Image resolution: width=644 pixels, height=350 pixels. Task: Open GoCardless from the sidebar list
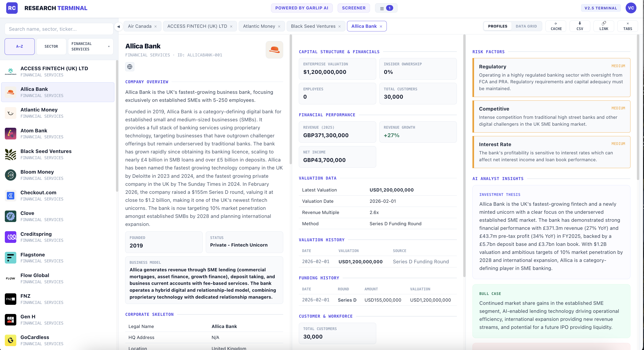(x=58, y=340)
